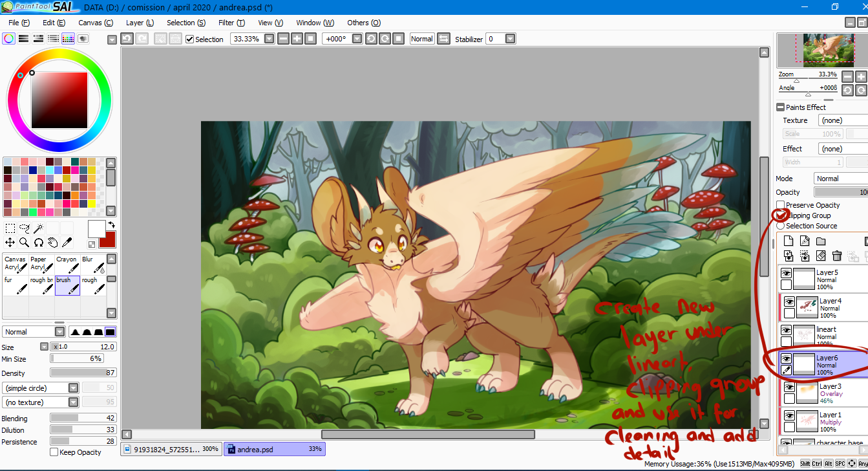Click the undo arrow in toolbar

(x=127, y=39)
